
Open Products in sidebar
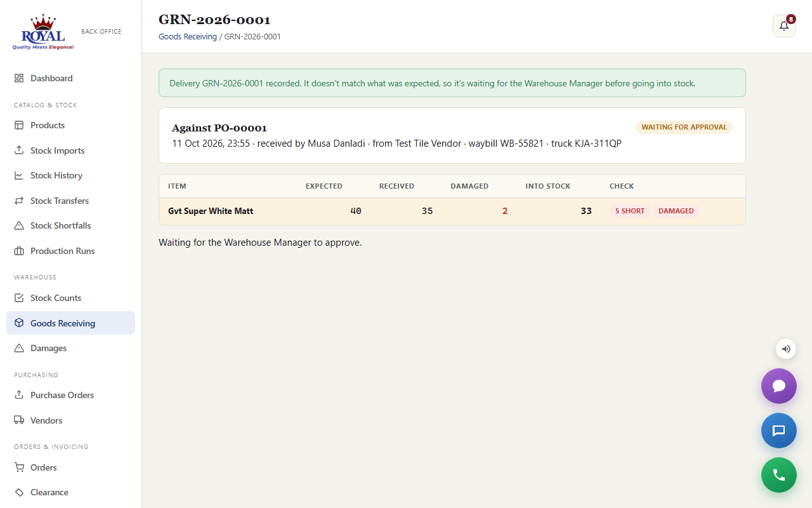pyautogui.click(x=70, y=125)
